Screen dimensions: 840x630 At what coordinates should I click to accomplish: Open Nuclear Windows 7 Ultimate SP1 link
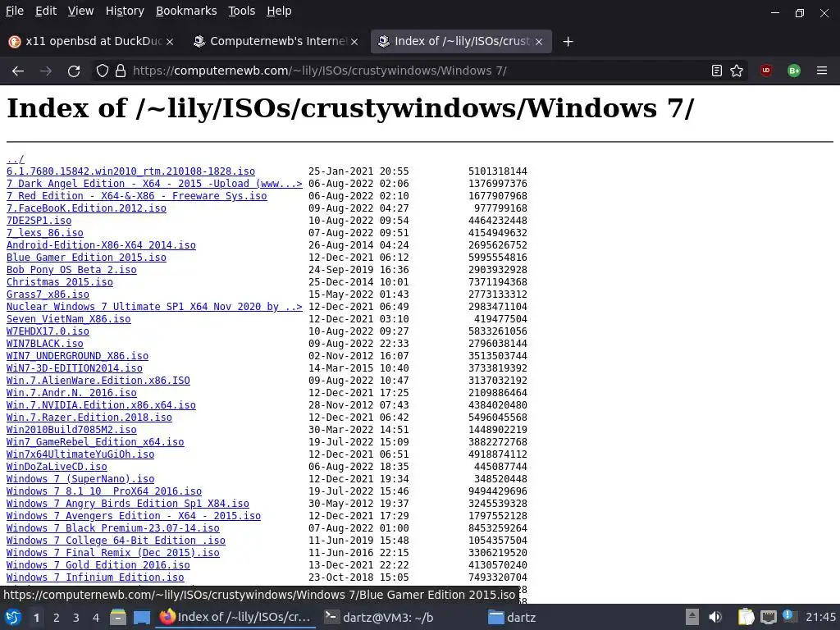tap(154, 307)
